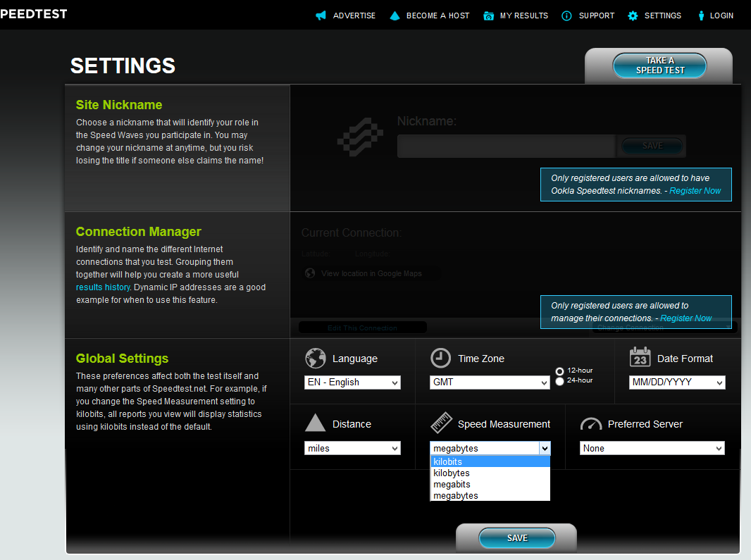
Task: Open the SUPPORT nav item
Action: [x=596, y=15]
